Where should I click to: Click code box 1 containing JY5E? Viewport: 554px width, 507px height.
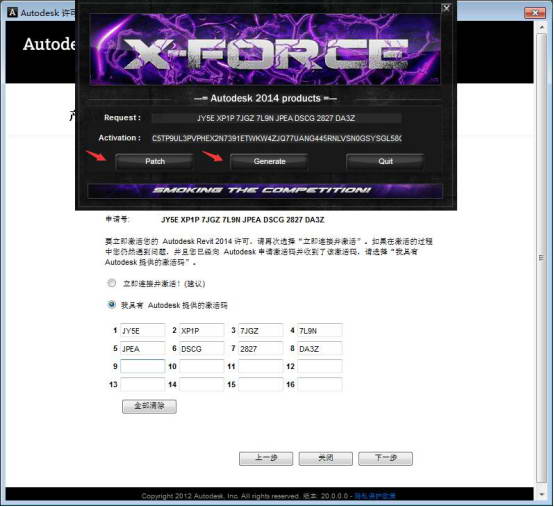pos(142,331)
